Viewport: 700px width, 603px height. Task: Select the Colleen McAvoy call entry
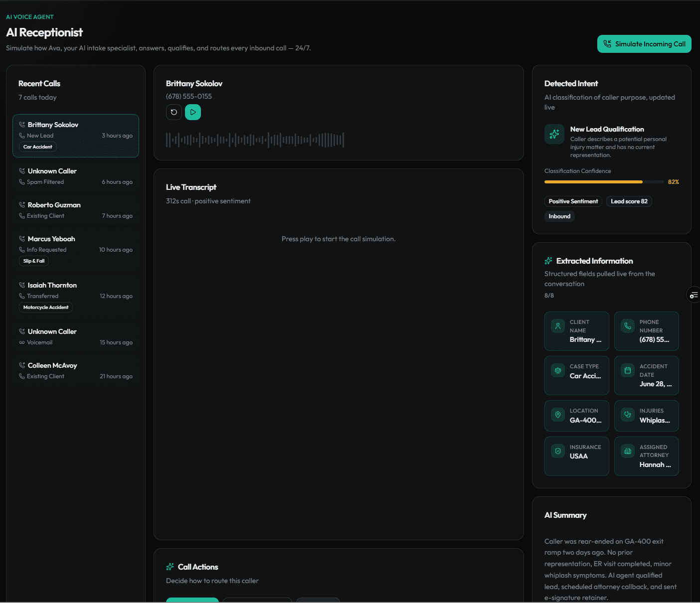click(x=76, y=371)
